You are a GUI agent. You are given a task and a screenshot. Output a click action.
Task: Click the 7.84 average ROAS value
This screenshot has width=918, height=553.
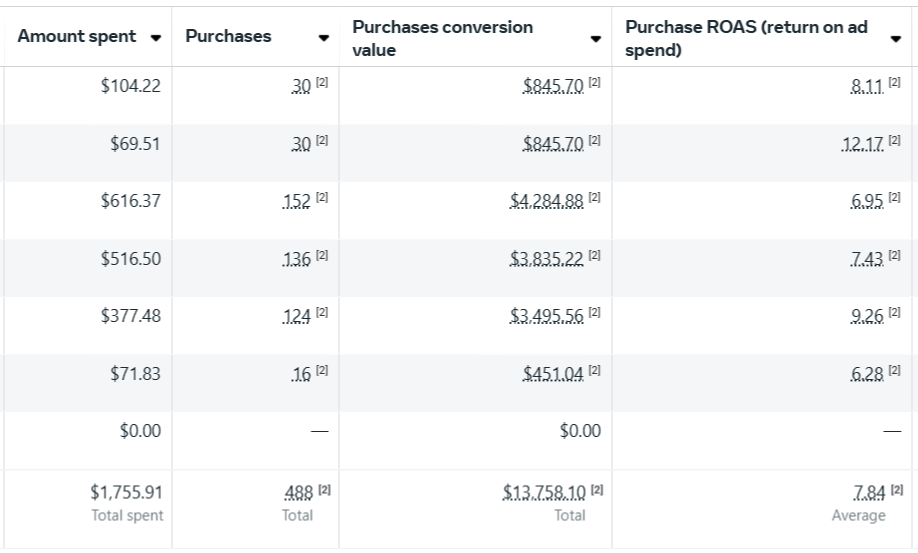[867, 492]
